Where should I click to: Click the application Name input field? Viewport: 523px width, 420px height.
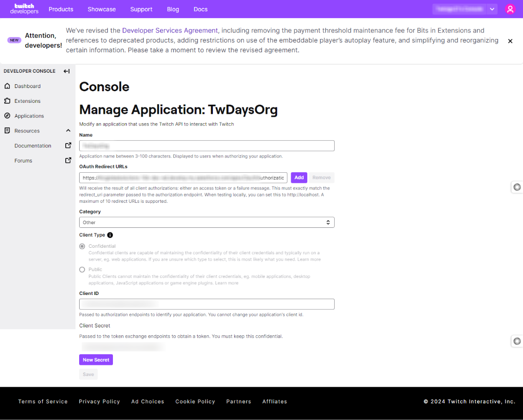[207, 146]
